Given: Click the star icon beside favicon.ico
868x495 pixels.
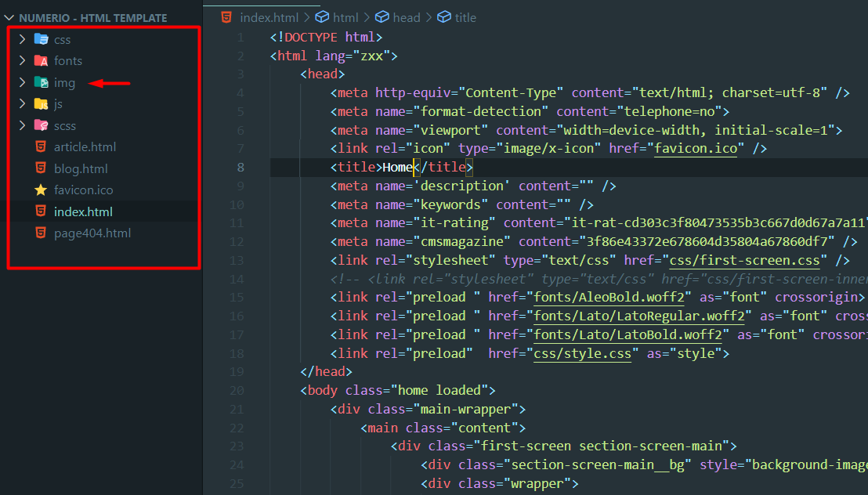Looking at the screenshot, I should click(41, 190).
